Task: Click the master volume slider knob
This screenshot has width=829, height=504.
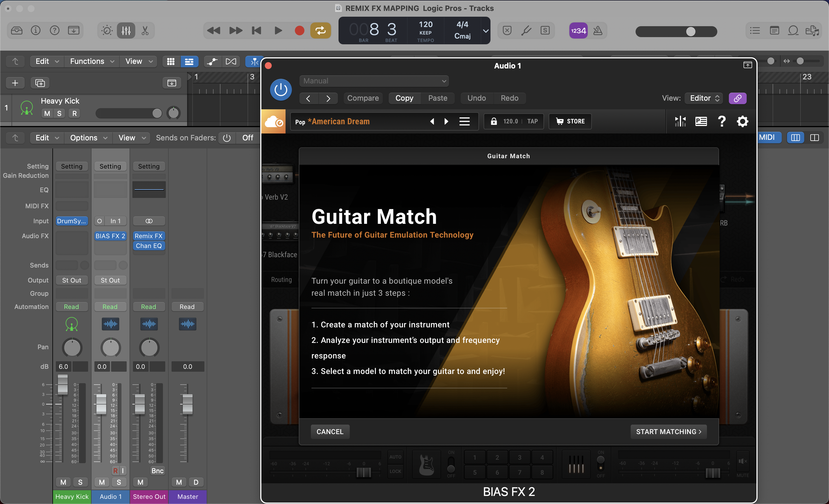Action: click(x=690, y=32)
